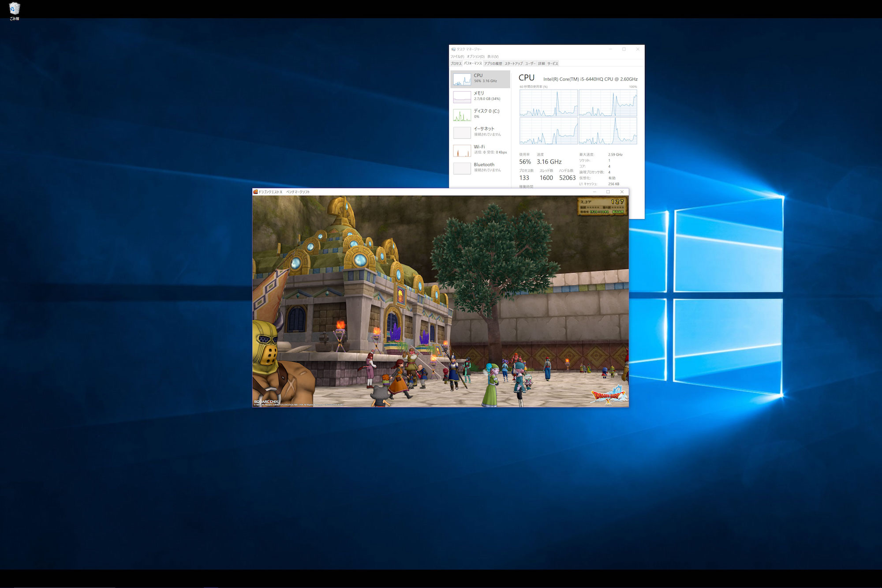
Task: Click the top-left CPU core usage graph
Action: [x=549, y=103]
